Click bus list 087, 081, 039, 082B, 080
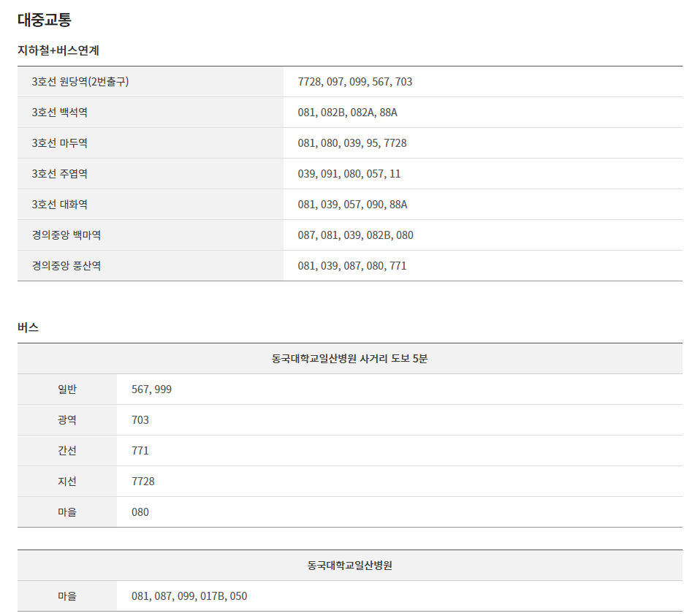Image resolution: width=695 pixels, height=616 pixels. 355,235
